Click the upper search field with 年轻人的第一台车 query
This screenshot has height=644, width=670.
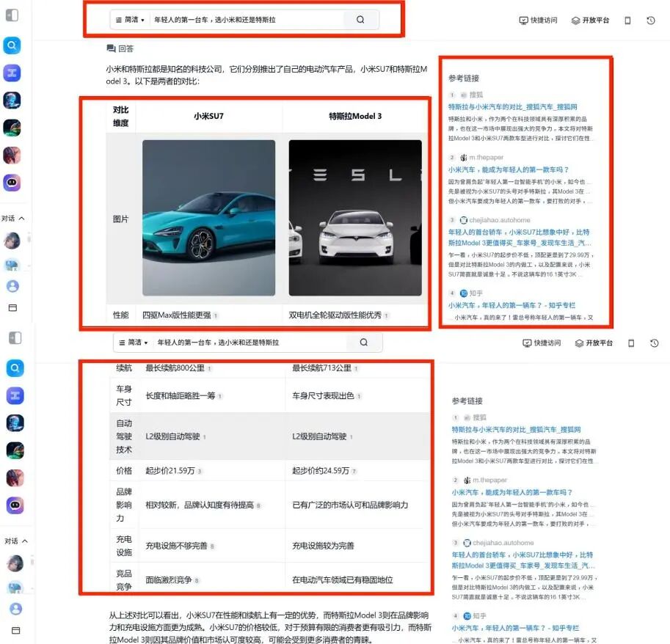pos(246,20)
